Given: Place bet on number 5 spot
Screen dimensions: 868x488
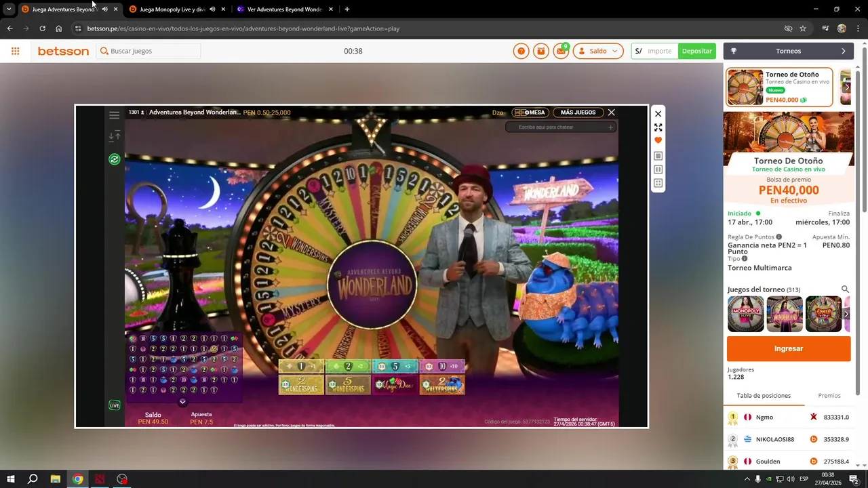Looking at the screenshot, I should pos(395,366).
